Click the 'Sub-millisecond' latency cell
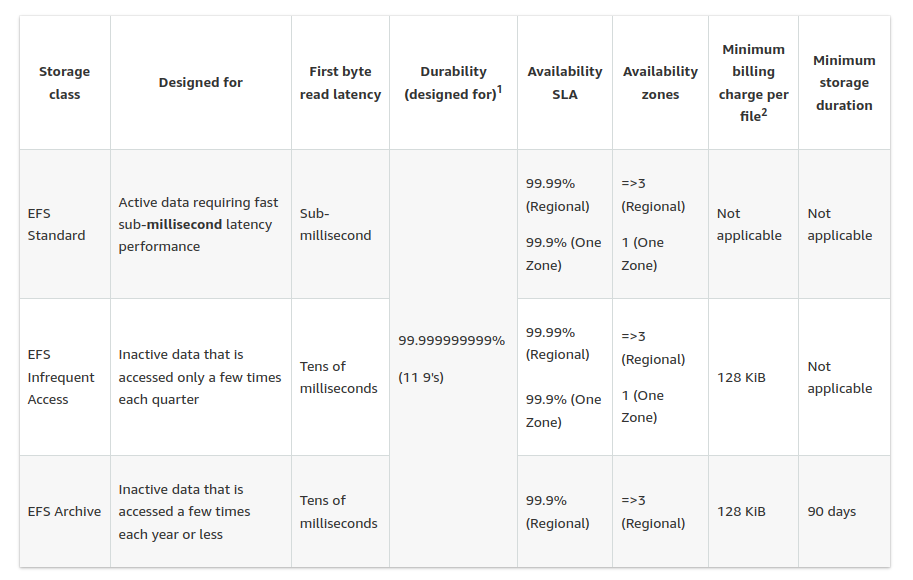This screenshot has height=580, width=913. 335,224
